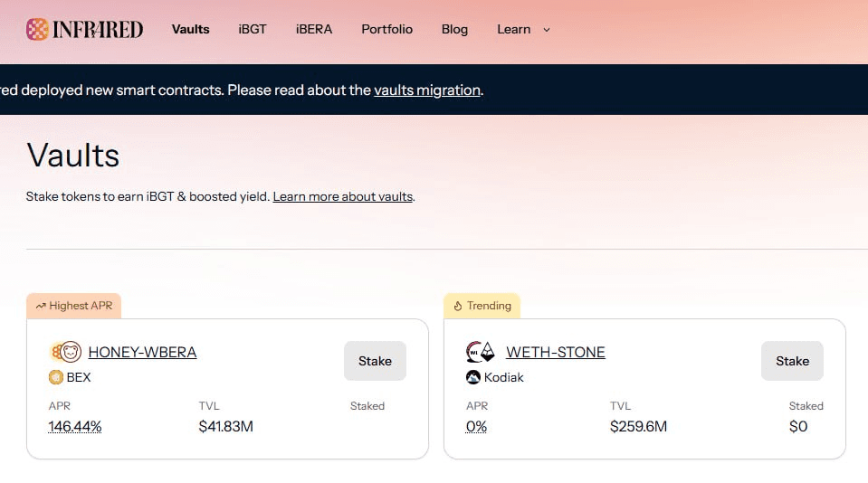Go to the iBGT page

point(253,29)
